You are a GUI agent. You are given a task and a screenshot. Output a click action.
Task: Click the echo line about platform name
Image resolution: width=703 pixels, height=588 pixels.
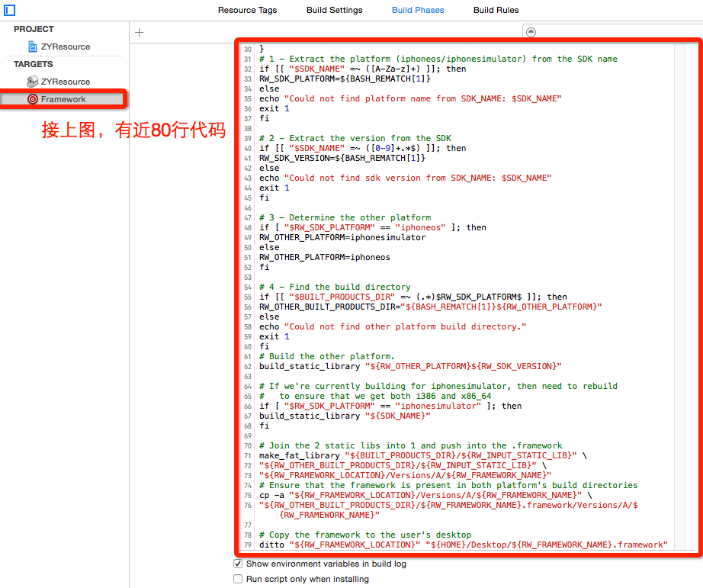[x=409, y=98]
